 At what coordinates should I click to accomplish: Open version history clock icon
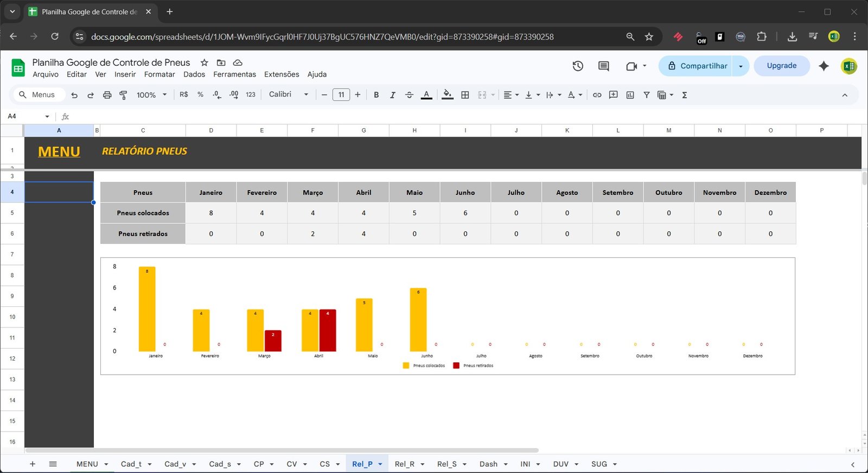coord(578,66)
